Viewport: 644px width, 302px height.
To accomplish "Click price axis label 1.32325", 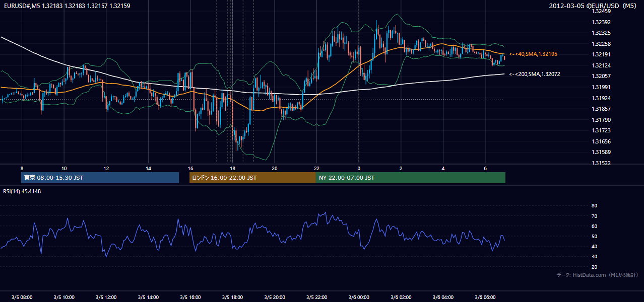I will [x=601, y=33].
